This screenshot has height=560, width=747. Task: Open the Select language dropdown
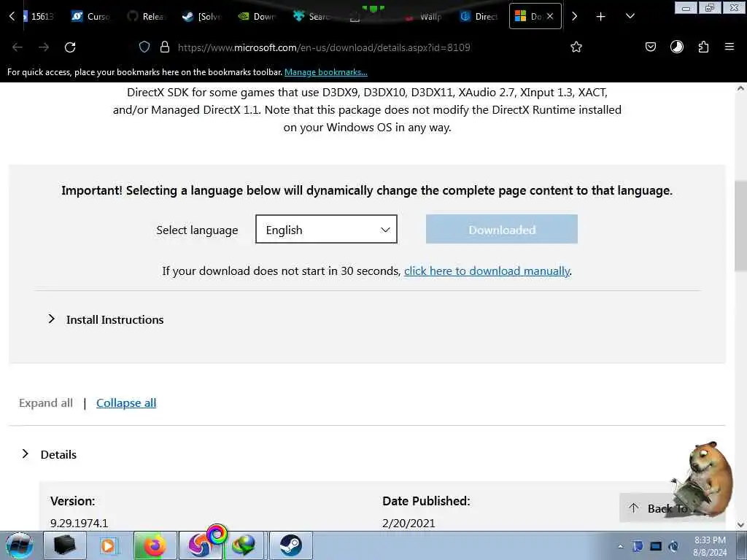[326, 229]
